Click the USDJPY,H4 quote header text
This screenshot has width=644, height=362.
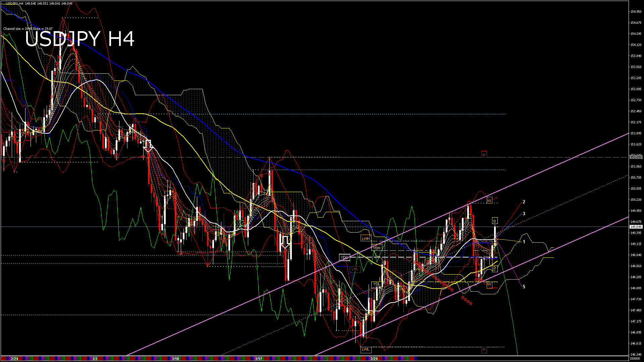coord(39,3)
